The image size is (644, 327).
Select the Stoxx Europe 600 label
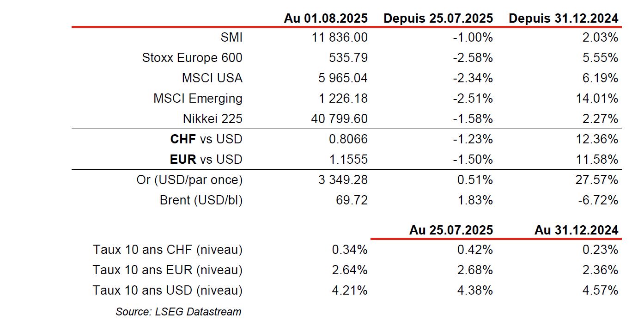192,58
